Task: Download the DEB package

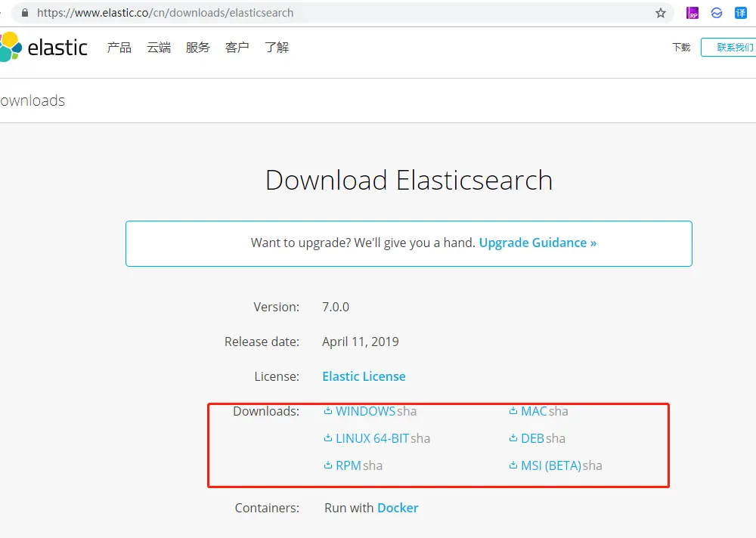Action: coord(532,438)
